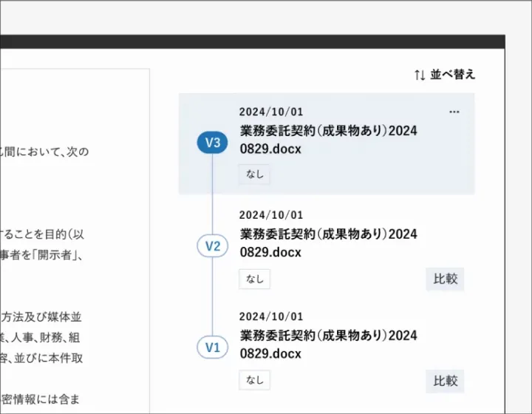Click the 2024/10/01 date on V1 entry
Screen dimensions: 532x414
(x=271, y=316)
